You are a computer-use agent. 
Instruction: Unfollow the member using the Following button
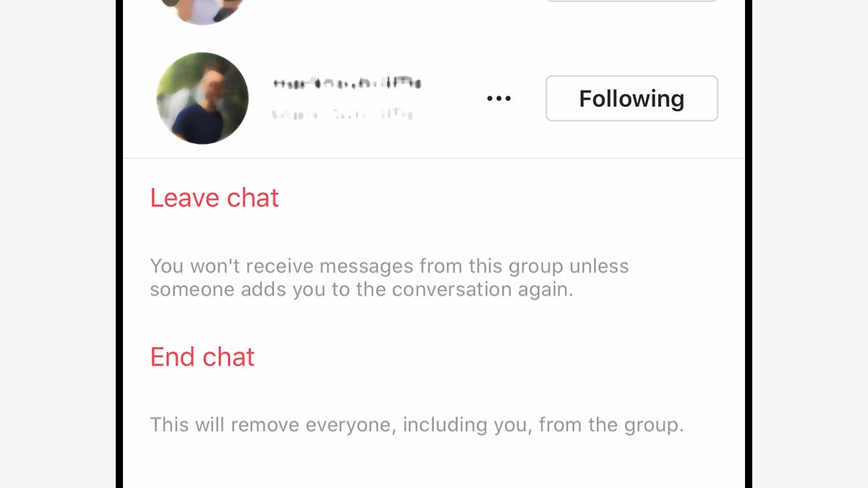631,98
